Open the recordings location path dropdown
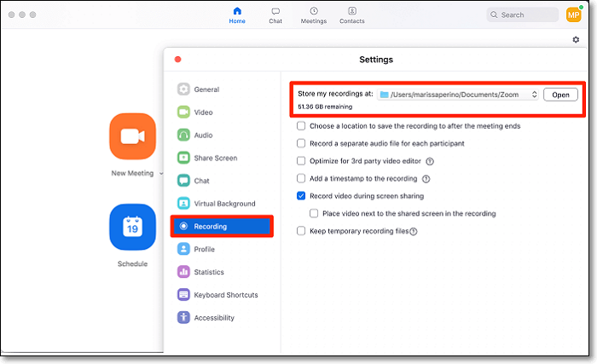Screen dimensions: 597x364 coord(458,95)
